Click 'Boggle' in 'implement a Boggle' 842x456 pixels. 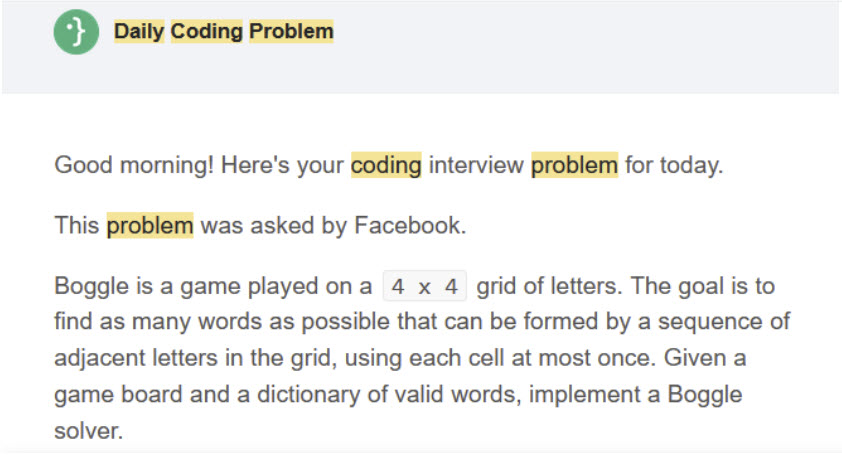point(705,394)
